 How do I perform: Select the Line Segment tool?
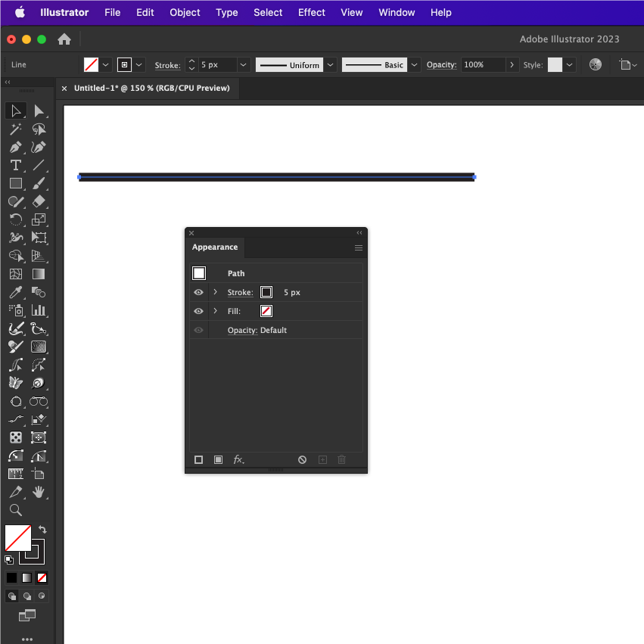[x=39, y=165]
